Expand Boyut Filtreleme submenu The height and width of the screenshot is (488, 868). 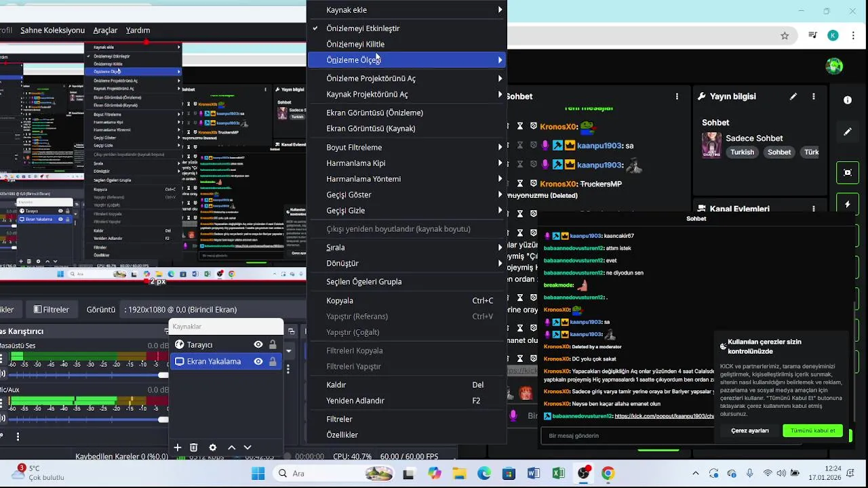pyautogui.click(x=408, y=147)
